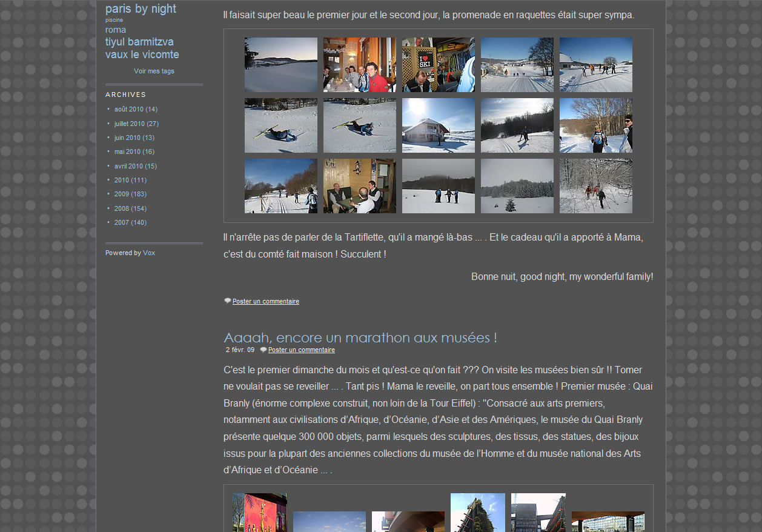Open the juillet 2010 archive
762x532 pixels.
(130, 124)
